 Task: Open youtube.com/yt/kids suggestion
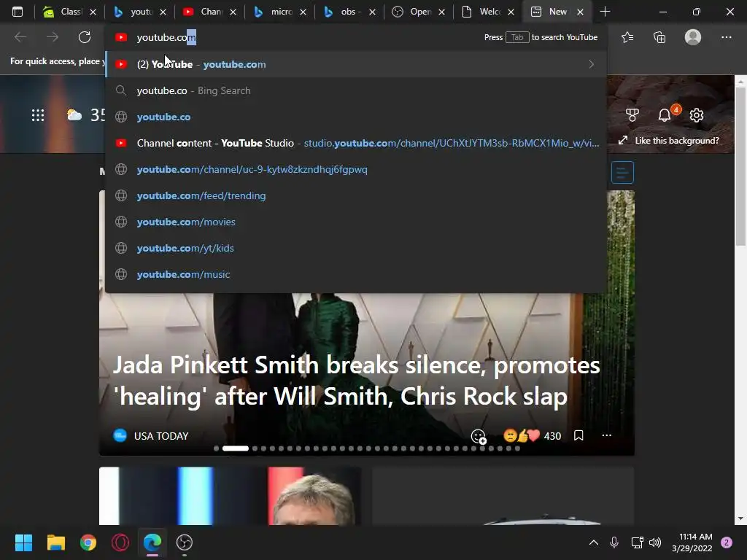(355, 248)
